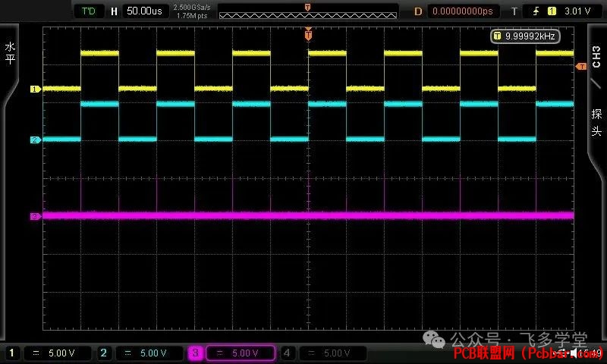Click channel 1 5.00 V scale field
The width and height of the screenshot is (607, 364).
[x=58, y=353]
